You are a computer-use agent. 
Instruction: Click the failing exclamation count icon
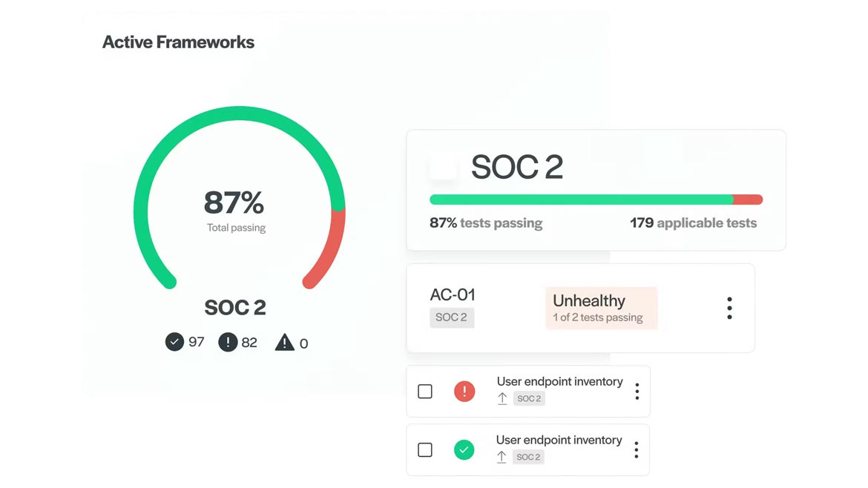point(228,342)
